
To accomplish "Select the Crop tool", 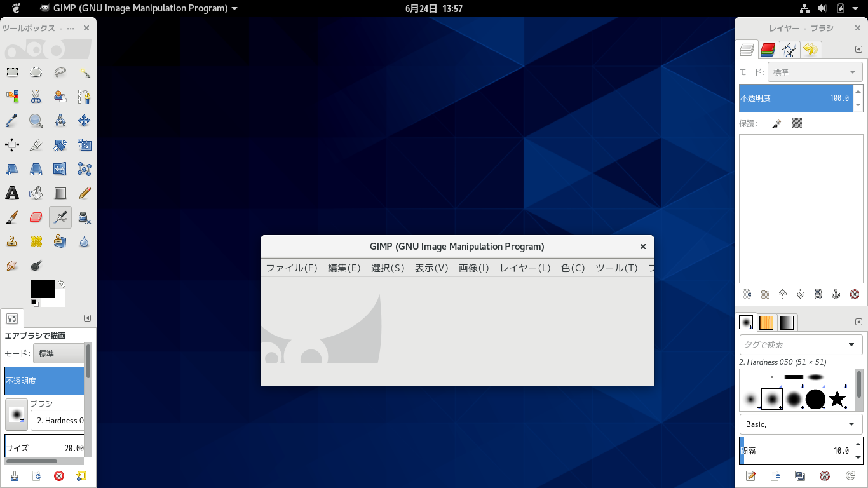I will [36, 145].
